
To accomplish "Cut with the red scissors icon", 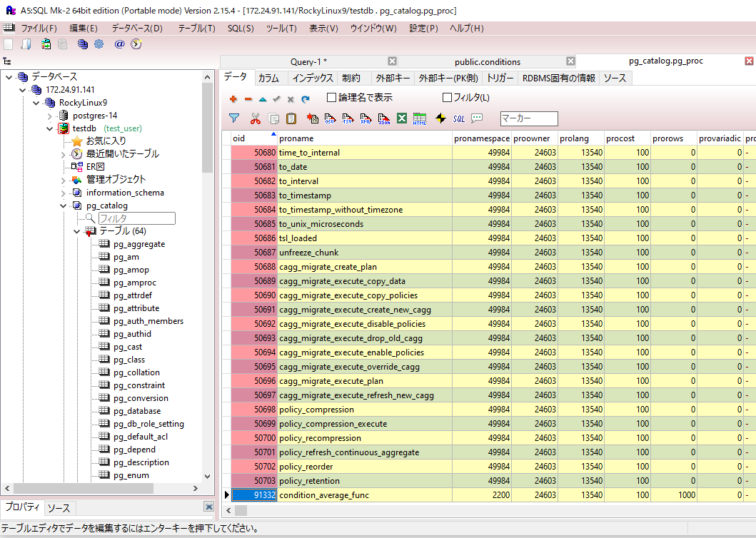I will click(x=256, y=118).
